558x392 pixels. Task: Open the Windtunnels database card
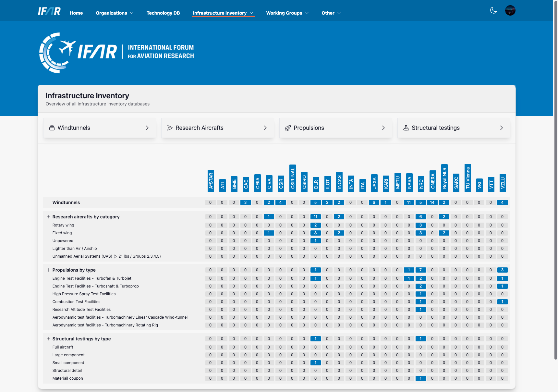(x=100, y=128)
